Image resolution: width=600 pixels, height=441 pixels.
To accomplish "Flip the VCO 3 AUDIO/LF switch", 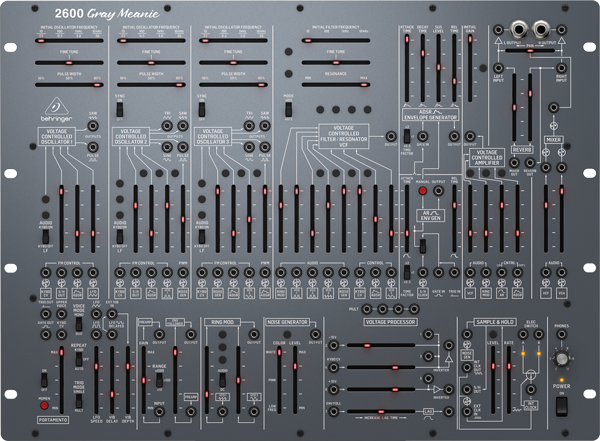I will [x=202, y=236].
